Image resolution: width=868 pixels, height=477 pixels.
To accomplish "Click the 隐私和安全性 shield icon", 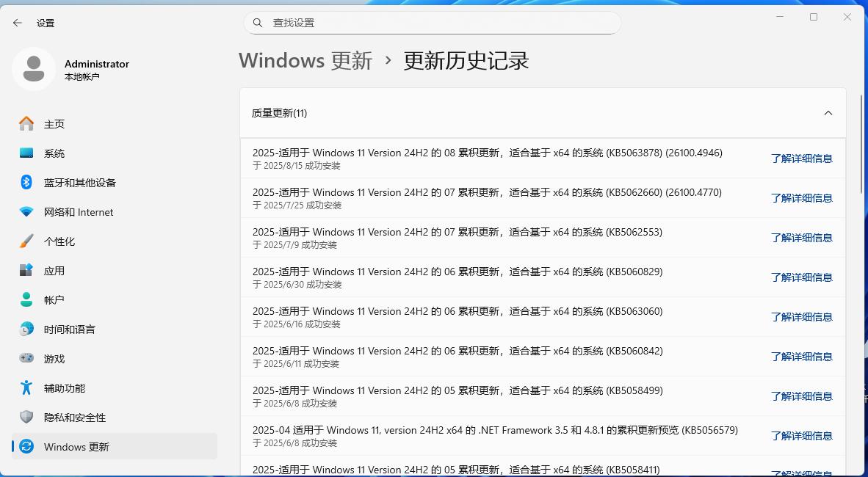I will [x=26, y=417].
